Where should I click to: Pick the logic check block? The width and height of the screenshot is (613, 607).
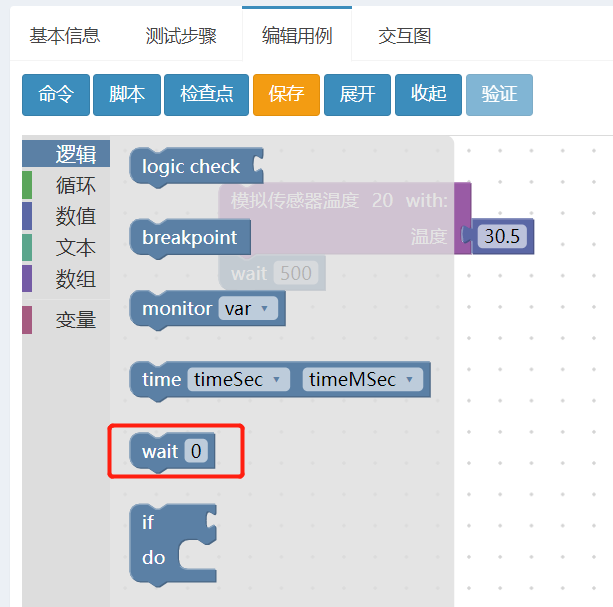196,167
